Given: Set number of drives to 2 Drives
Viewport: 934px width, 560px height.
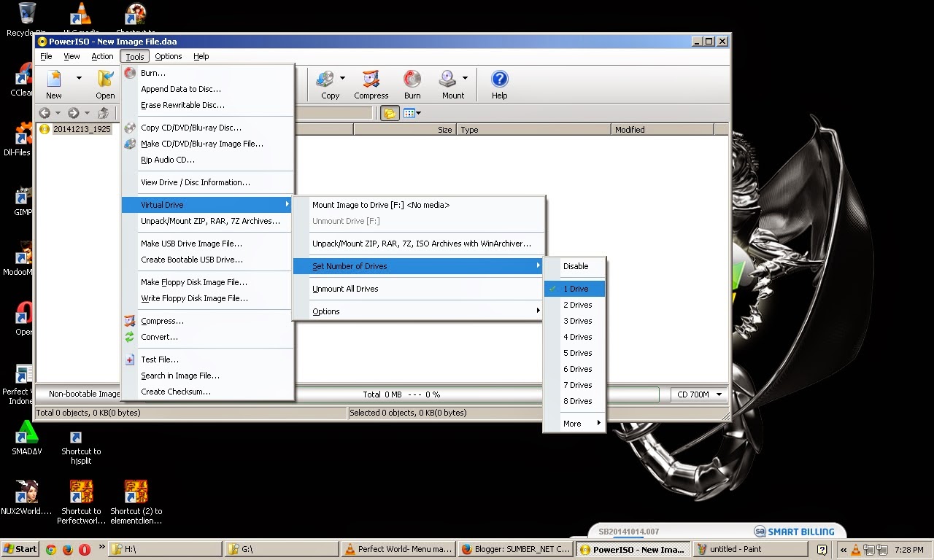Looking at the screenshot, I should click(x=575, y=305).
